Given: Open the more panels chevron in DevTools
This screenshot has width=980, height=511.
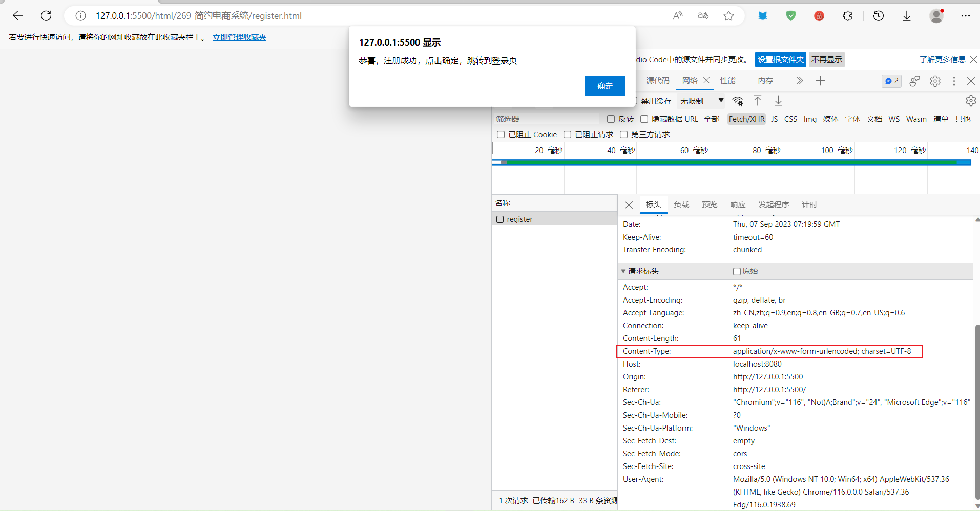Looking at the screenshot, I should 799,81.
